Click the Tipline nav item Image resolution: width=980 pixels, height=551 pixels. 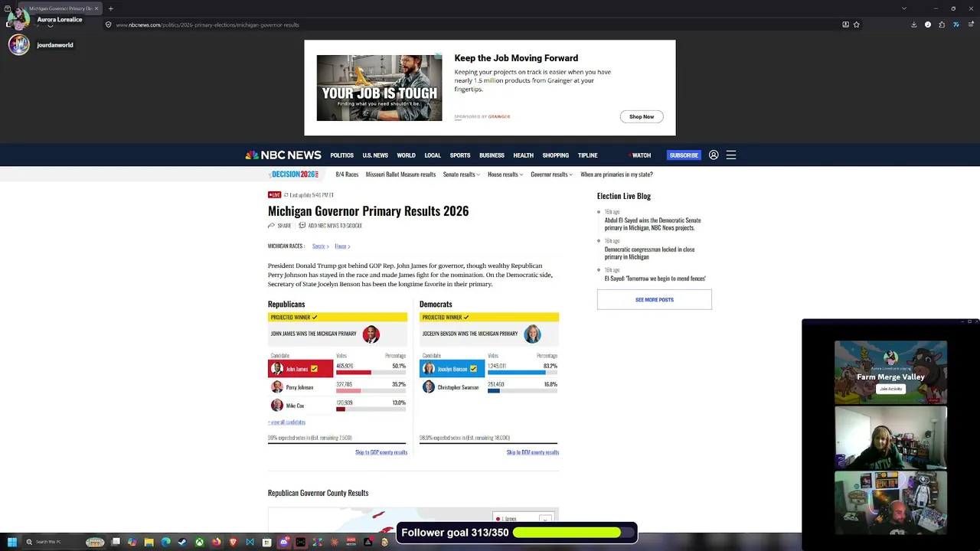click(x=588, y=155)
